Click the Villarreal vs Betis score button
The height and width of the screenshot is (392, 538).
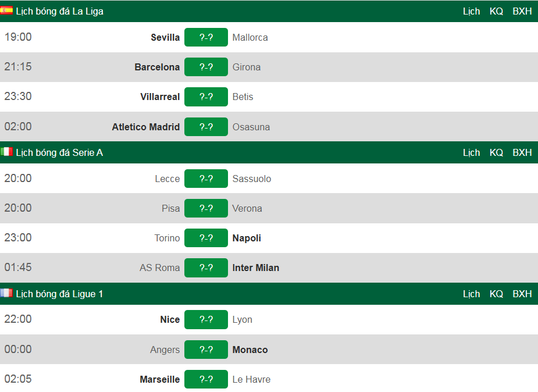[206, 97]
